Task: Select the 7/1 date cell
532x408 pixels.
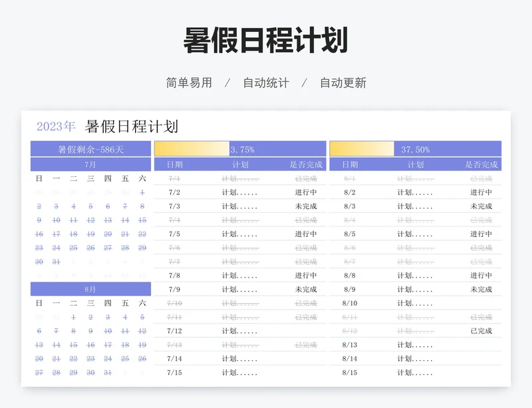Action: 174,178
